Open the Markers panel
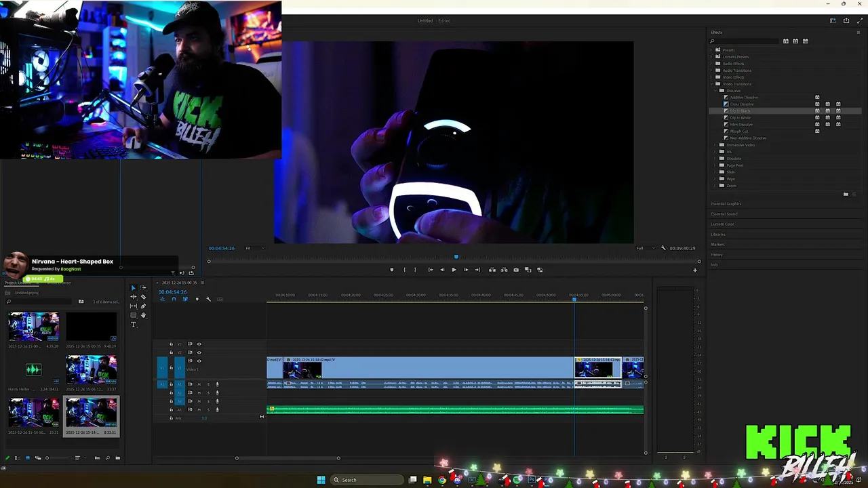This screenshot has width=868, height=488. tap(717, 245)
